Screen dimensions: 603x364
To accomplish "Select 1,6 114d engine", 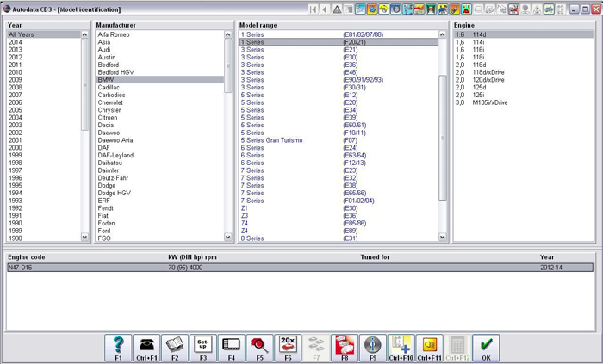I will 524,34.
